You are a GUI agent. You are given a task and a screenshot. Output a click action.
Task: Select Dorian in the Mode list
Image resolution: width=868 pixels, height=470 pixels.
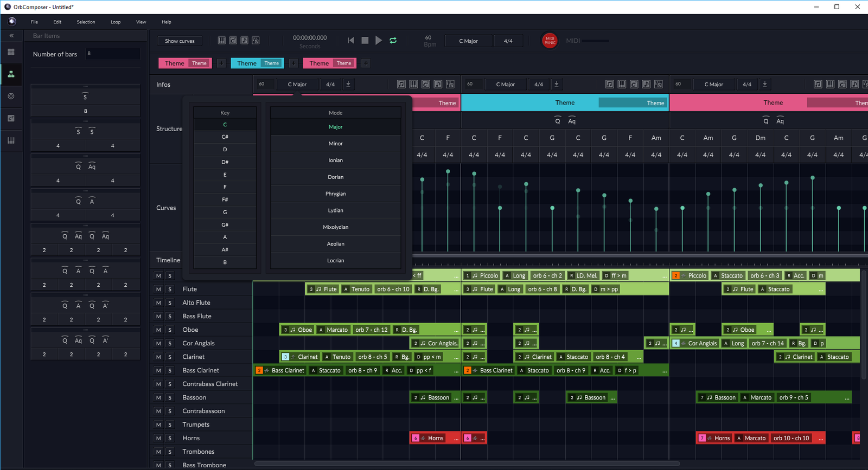tap(335, 177)
